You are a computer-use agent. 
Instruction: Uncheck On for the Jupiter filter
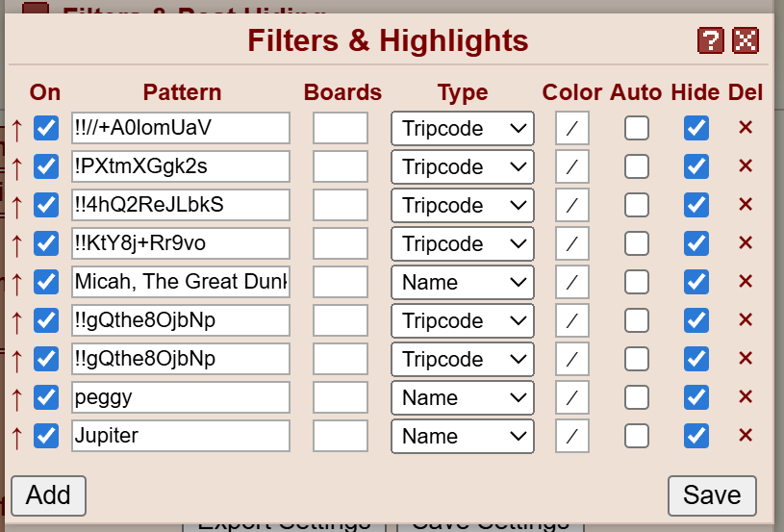(x=46, y=436)
